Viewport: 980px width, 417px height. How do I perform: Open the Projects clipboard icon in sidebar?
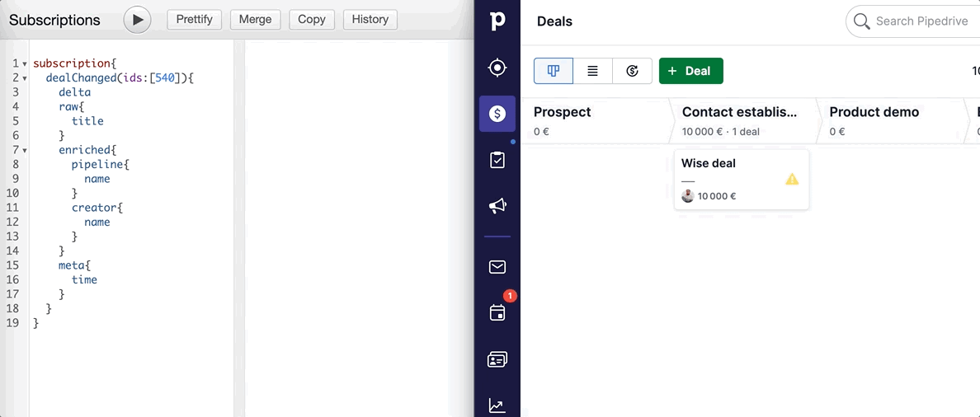(x=497, y=160)
